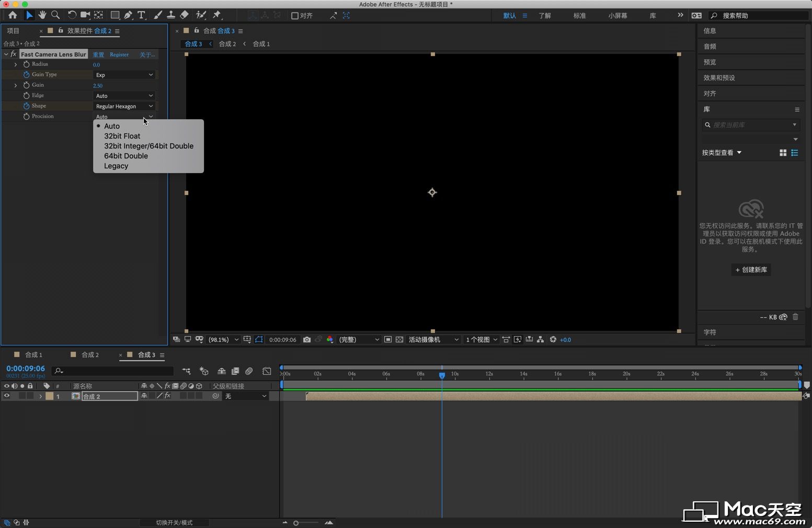The image size is (812, 528).
Task: Open the 1个视图 view layout dropdown
Action: tap(481, 340)
